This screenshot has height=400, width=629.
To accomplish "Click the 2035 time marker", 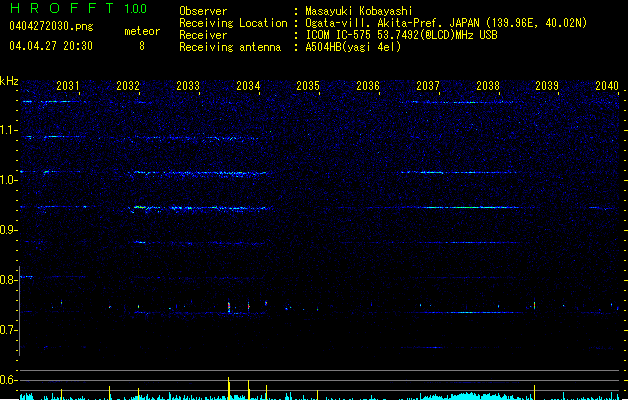I will click(308, 85).
